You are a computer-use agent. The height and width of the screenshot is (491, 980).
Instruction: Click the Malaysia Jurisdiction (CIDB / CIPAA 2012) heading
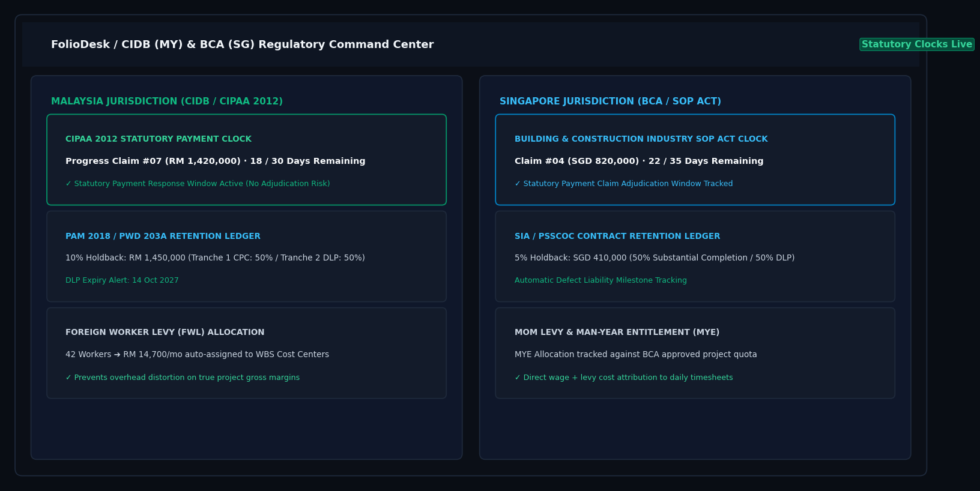(167, 101)
